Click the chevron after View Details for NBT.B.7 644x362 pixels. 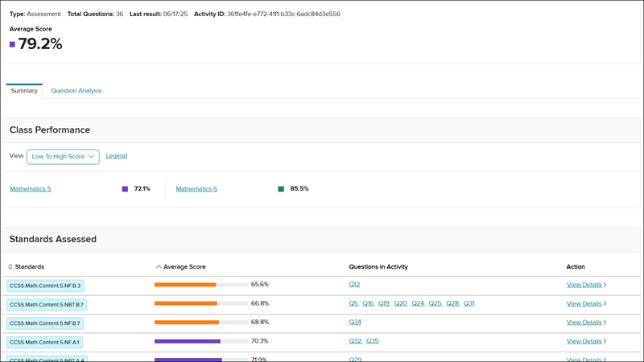(605, 304)
